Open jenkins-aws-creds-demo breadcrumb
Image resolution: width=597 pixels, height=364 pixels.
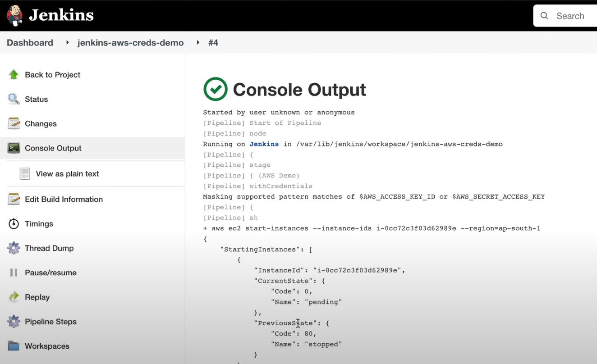coord(130,43)
